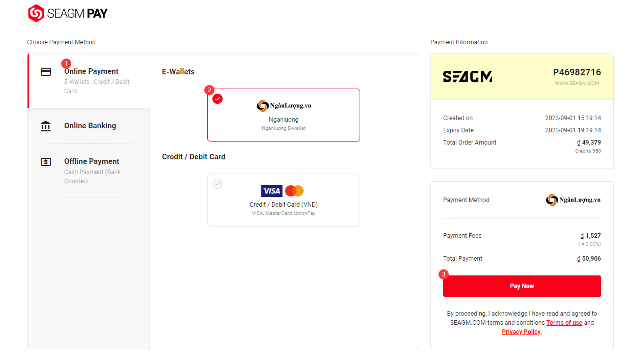This screenshot has height=364, width=627.
Task: Click the NganLuong.vn logo in the E-Wallets card
Action: tap(284, 105)
